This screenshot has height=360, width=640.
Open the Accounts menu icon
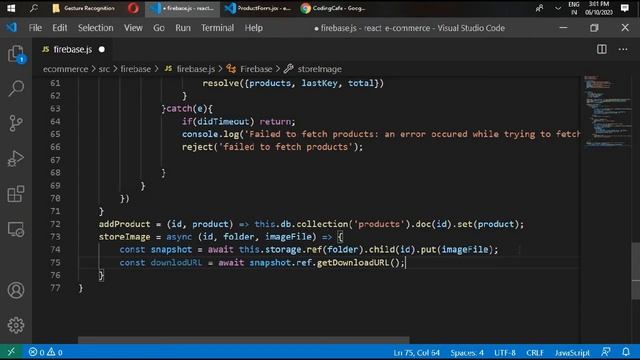[x=16, y=290]
